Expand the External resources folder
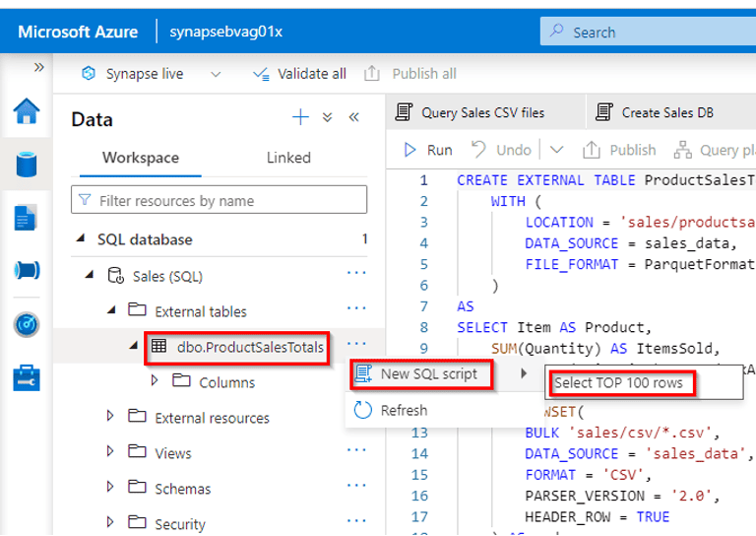 click(x=110, y=416)
